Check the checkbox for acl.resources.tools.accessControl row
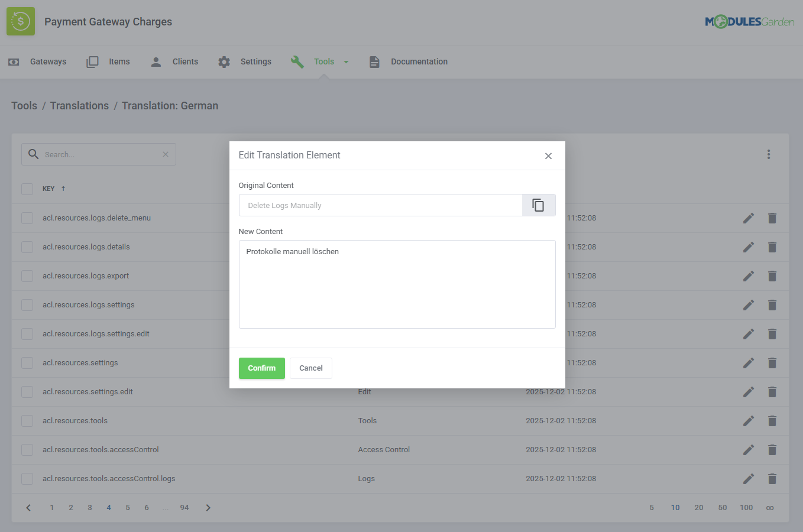The height and width of the screenshot is (532, 803). 27,449
